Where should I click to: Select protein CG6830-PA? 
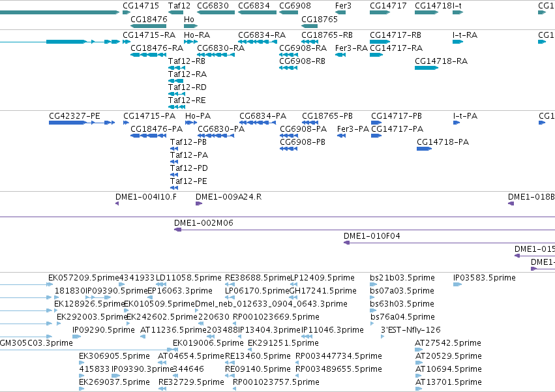click(x=221, y=129)
